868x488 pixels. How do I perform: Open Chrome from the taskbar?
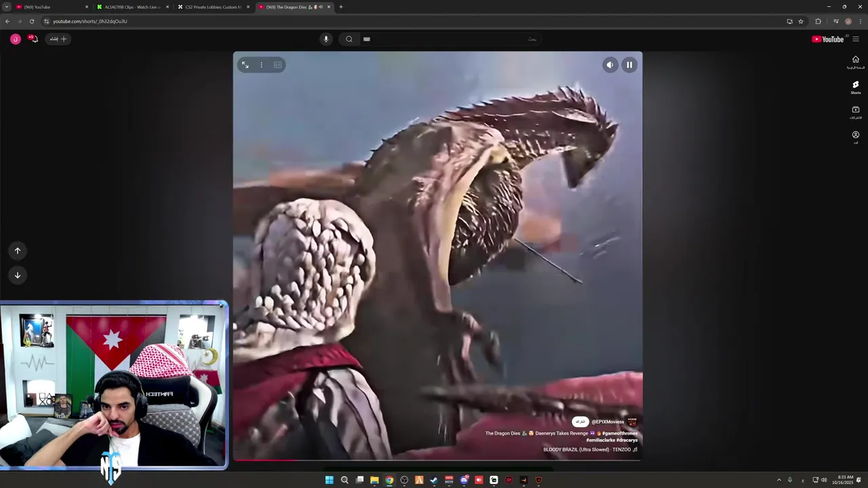click(389, 480)
